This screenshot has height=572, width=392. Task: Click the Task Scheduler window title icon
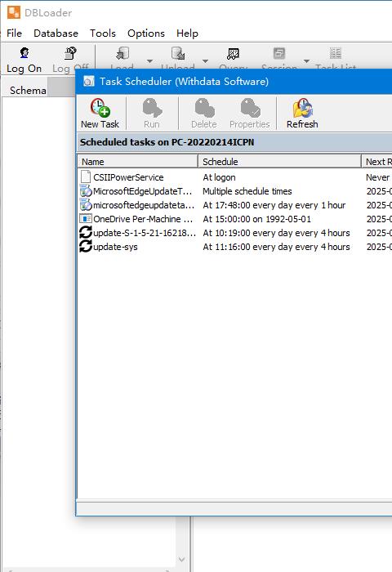(x=89, y=81)
